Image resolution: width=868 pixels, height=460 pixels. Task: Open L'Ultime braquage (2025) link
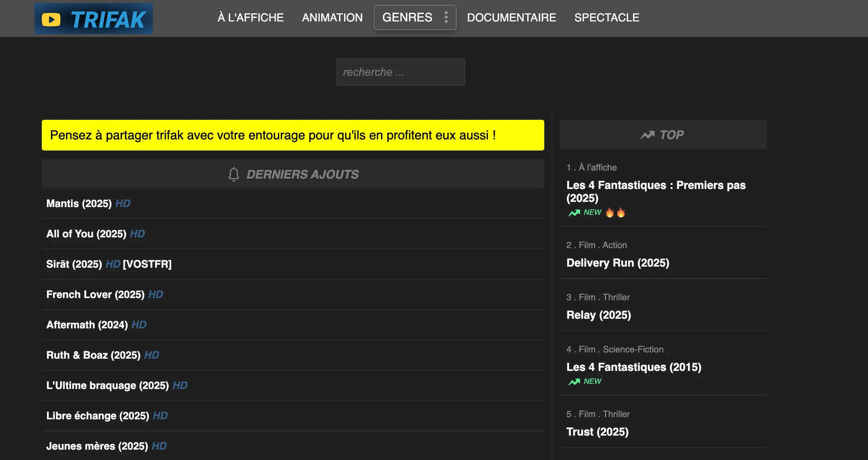coord(107,386)
